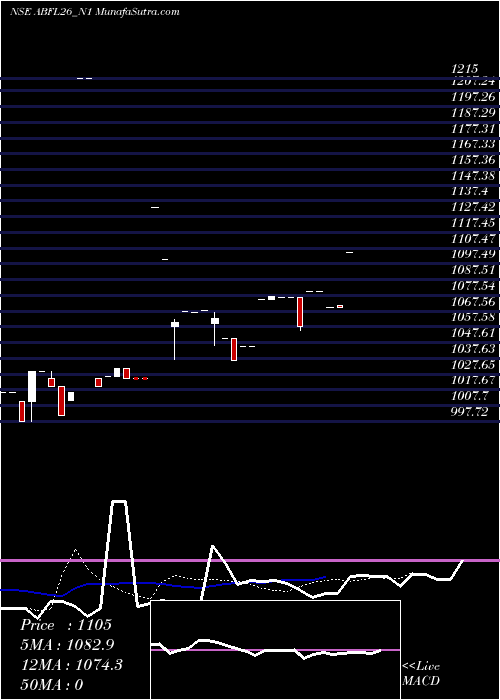Select the 1097.49 price level label
This screenshot has width=500, height=700.
point(473,254)
